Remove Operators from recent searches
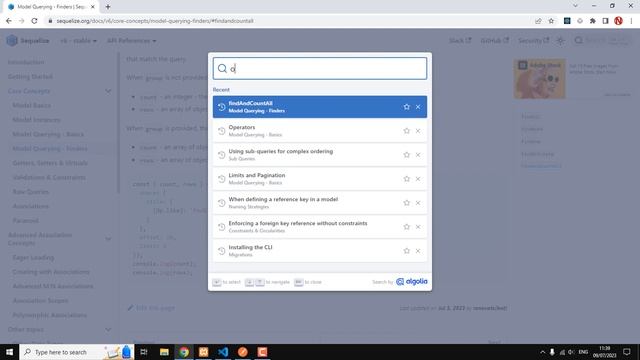Viewport: 640px width, 360px height. tap(418, 131)
